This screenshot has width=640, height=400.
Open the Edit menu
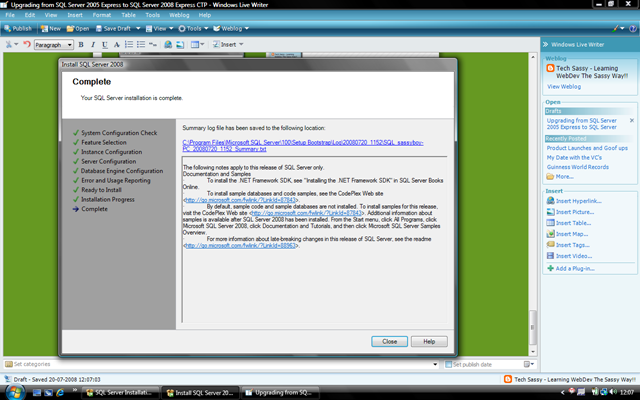[30, 15]
